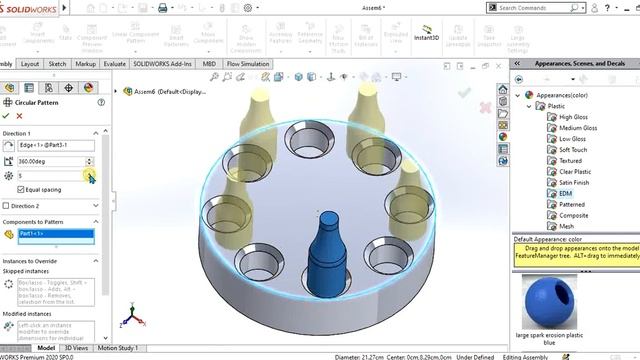Screen dimensions: 640x360
Task: Click the Display Style cube icon
Action: pos(311,77)
